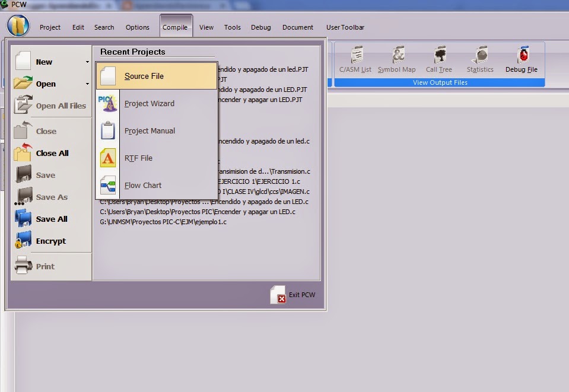Open the round PCW application menu button
The height and width of the screenshot is (392, 569).
pyautogui.click(x=18, y=27)
